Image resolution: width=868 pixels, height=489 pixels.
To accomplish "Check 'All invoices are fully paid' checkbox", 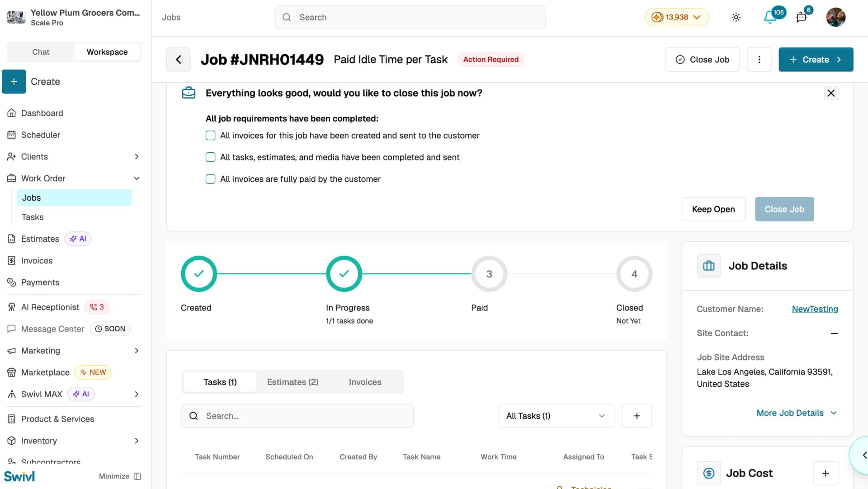I will [211, 179].
